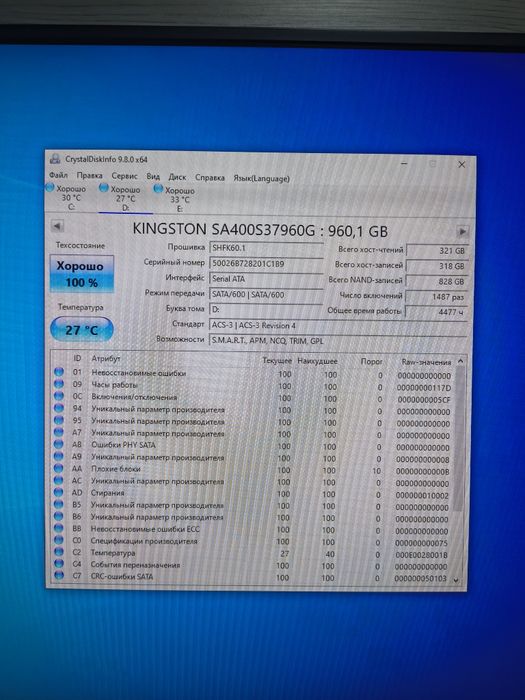Click the Хорошо 100 % health status button

(82, 274)
